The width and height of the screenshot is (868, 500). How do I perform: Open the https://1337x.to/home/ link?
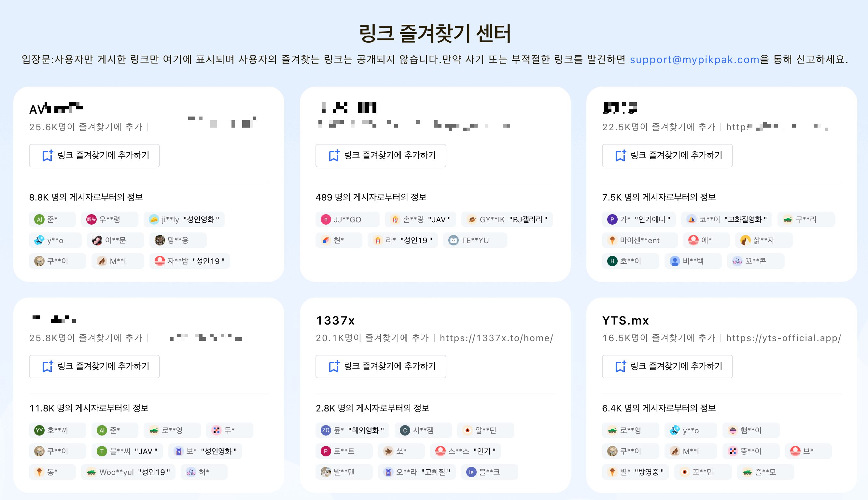497,338
